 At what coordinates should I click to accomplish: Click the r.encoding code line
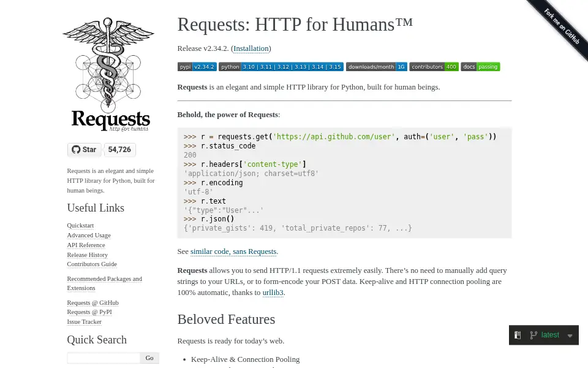coord(213,183)
